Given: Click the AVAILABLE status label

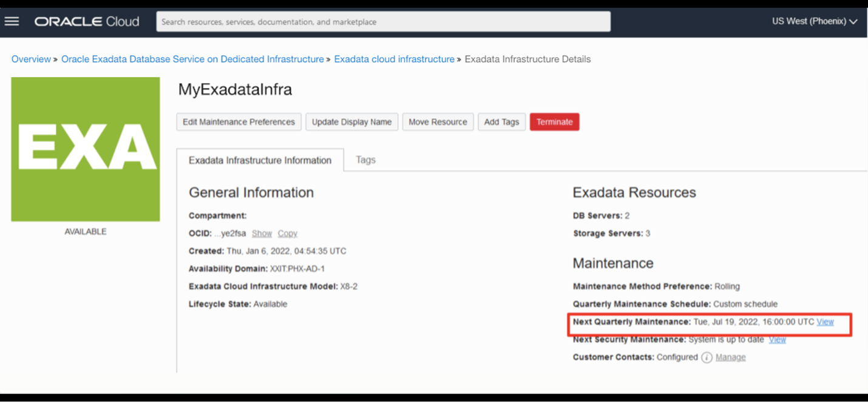Looking at the screenshot, I should [86, 232].
